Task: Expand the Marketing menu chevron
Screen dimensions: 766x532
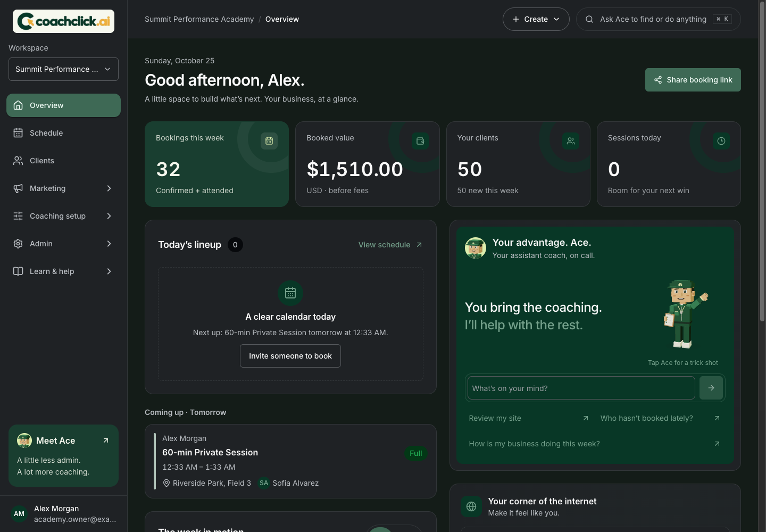Action: tap(109, 188)
